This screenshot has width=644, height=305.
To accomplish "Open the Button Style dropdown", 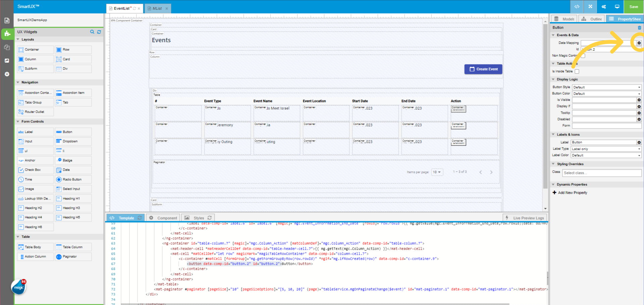I will click(x=606, y=87).
